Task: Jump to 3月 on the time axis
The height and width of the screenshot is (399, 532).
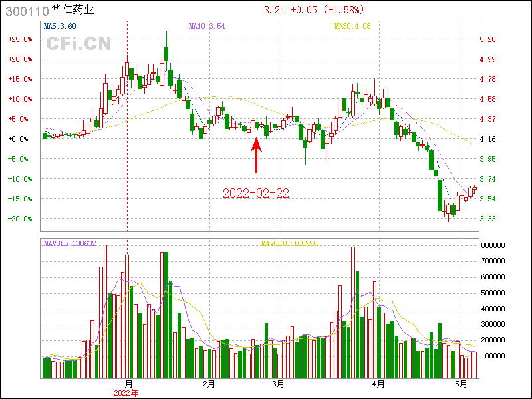Action: coord(279,384)
